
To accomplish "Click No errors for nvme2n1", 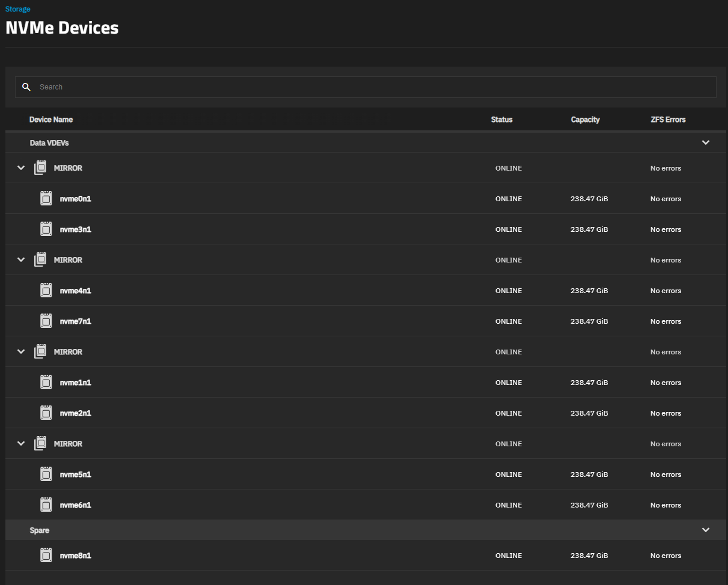I will coord(666,413).
